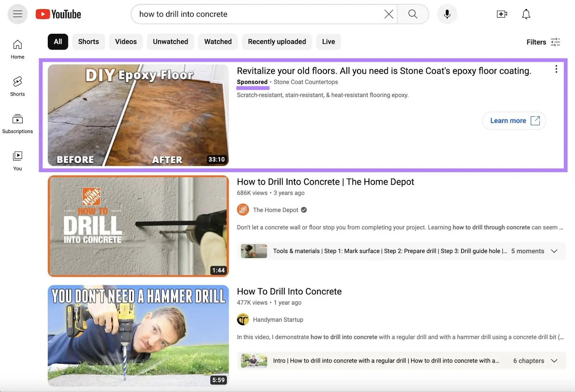Click chapters thumbnail in Handyman result

pos(254,361)
